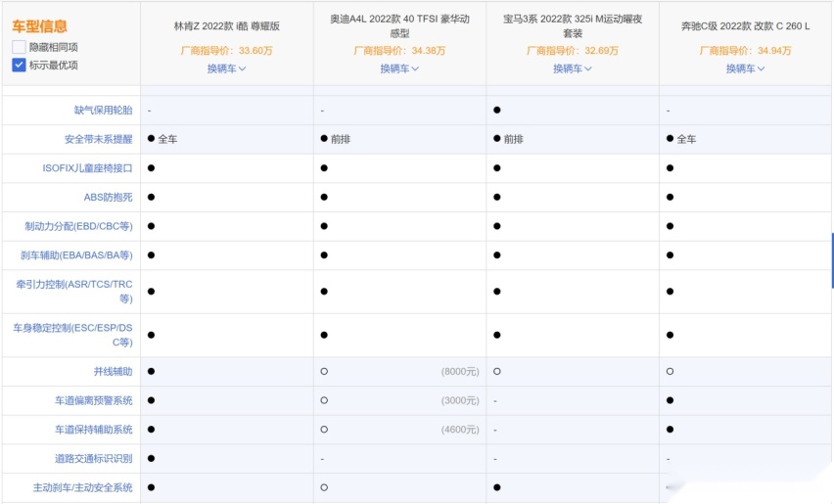The width and height of the screenshot is (834, 504).
Task: Click the 刹车辅助(EBA/BAS/BA等) label
Action: point(76,255)
